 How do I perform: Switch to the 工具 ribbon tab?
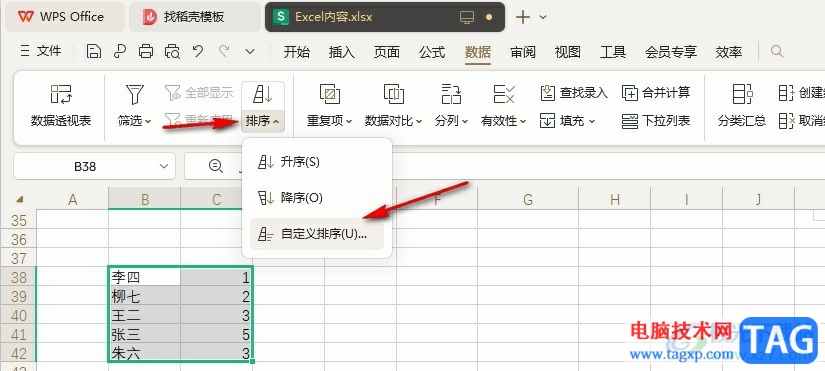point(613,52)
